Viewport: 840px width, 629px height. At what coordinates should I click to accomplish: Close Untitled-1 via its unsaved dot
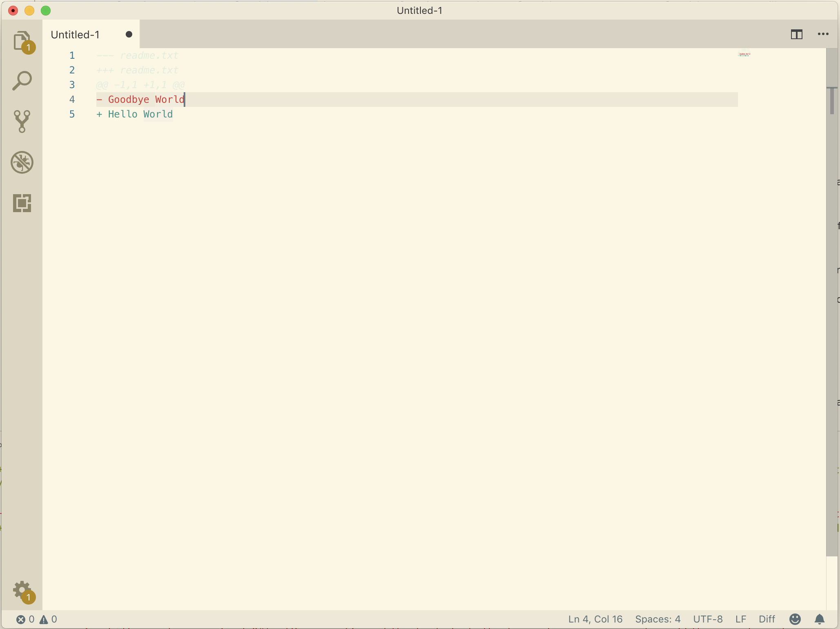(129, 34)
